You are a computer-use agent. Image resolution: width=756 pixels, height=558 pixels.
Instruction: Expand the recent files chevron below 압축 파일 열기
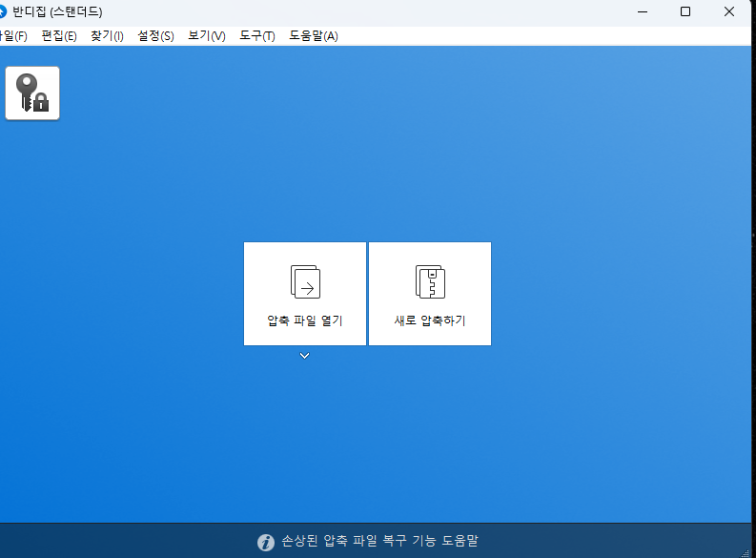click(304, 356)
